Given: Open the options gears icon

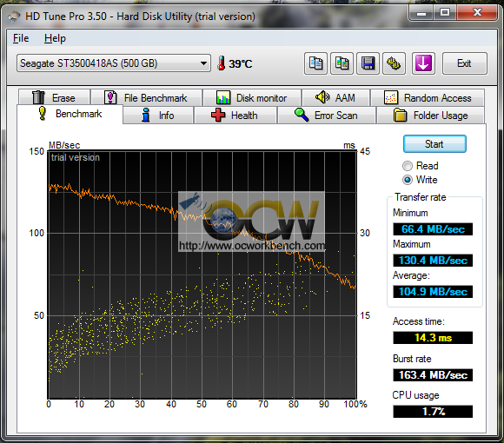Looking at the screenshot, I should (394, 63).
